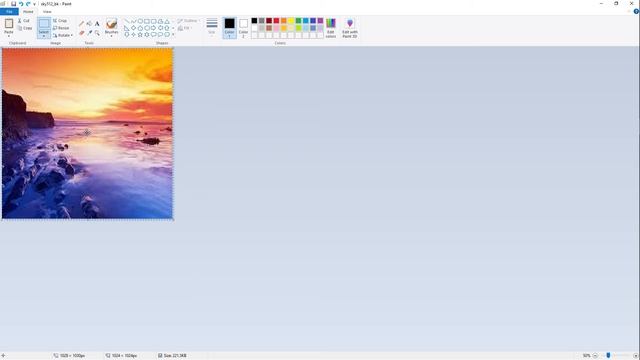Activate the rectangular Select tool
The image size is (640, 360).
point(44,24)
